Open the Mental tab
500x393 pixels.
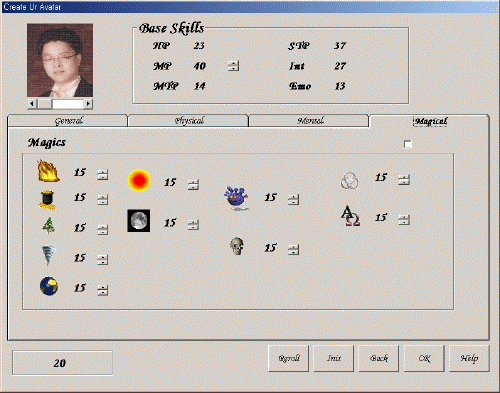309,121
